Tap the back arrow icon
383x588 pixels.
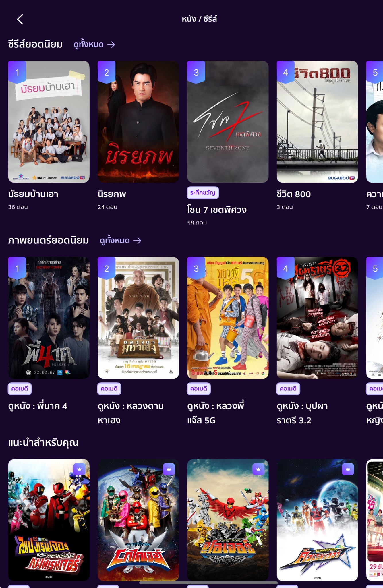pos(20,19)
